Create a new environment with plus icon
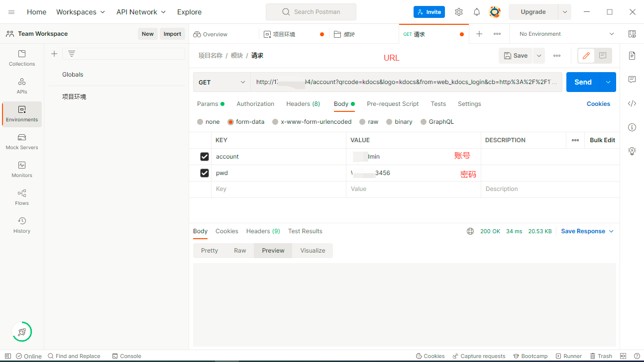The width and height of the screenshot is (644, 362). (x=54, y=54)
